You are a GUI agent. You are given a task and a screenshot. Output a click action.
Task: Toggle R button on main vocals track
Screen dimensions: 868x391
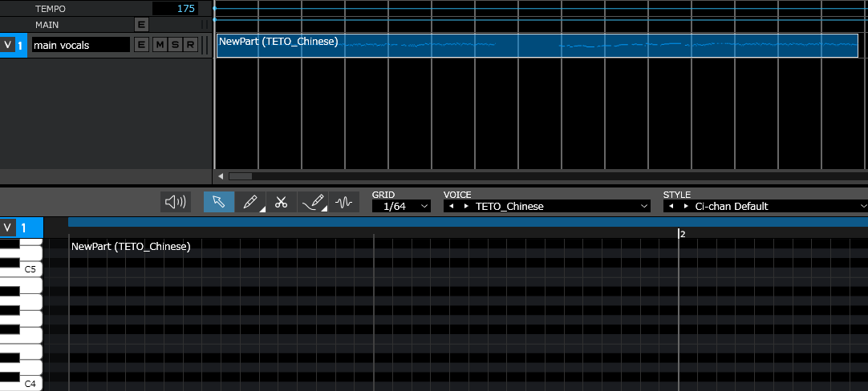(x=189, y=45)
